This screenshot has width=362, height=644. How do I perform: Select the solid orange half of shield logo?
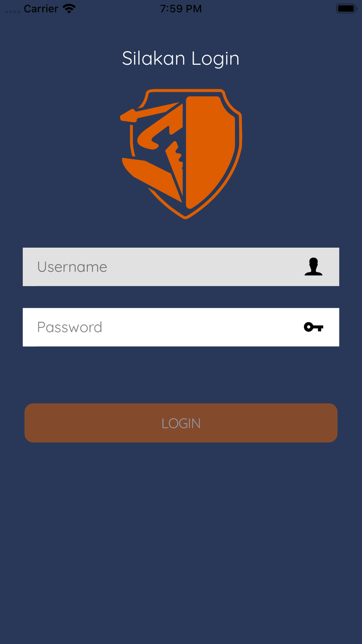point(210,152)
